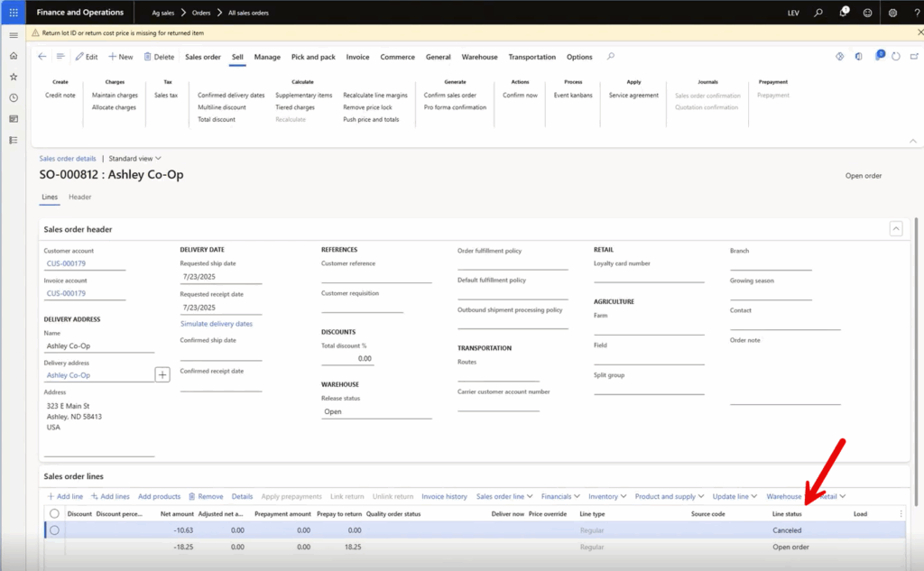Open form in new window icon
This screenshot has width=924, height=571.
click(x=914, y=57)
